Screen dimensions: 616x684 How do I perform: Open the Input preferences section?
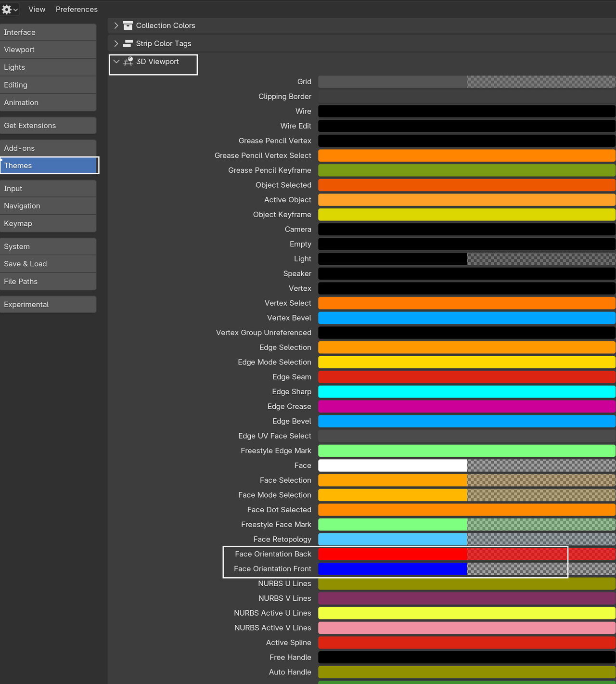[x=48, y=189]
